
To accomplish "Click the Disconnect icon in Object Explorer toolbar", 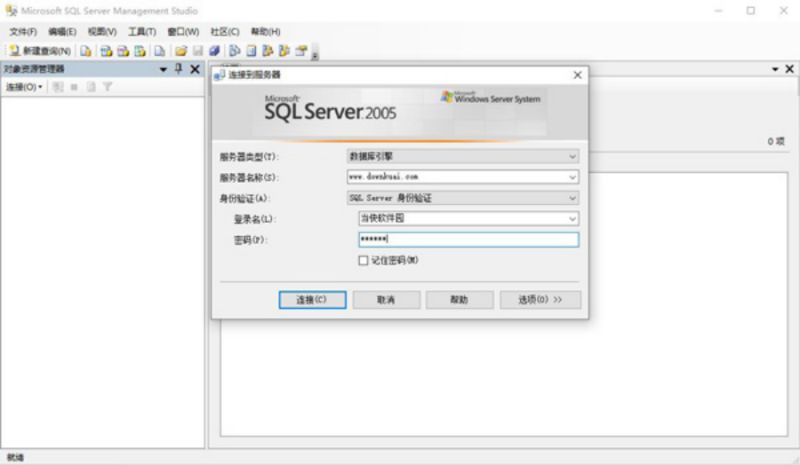I will point(58,87).
